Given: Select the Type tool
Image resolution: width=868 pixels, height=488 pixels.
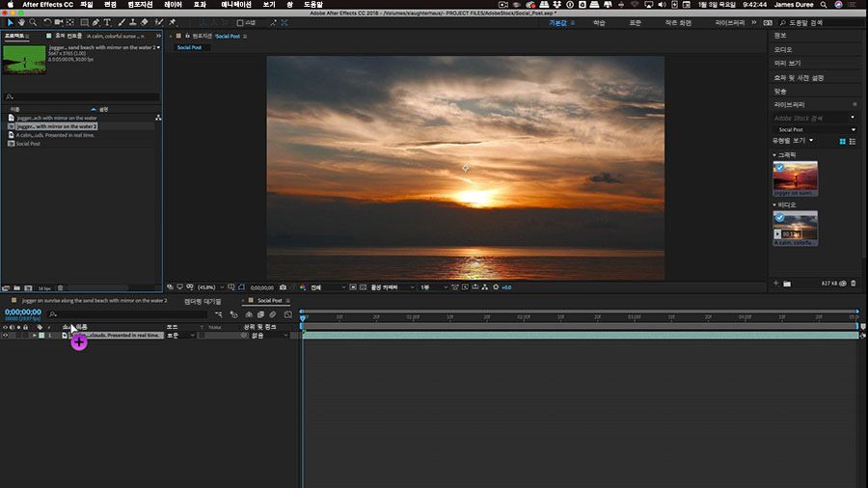Looking at the screenshot, I should pos(107,23).
